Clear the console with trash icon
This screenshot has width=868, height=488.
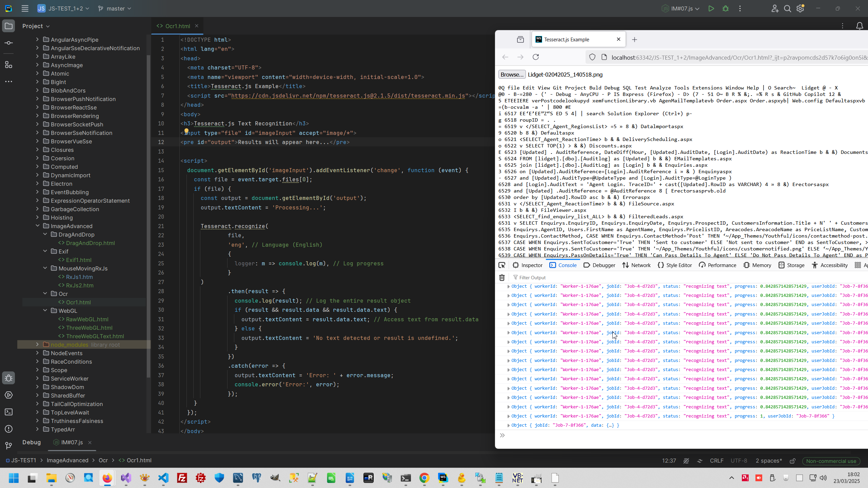click(x=502, y=278)
